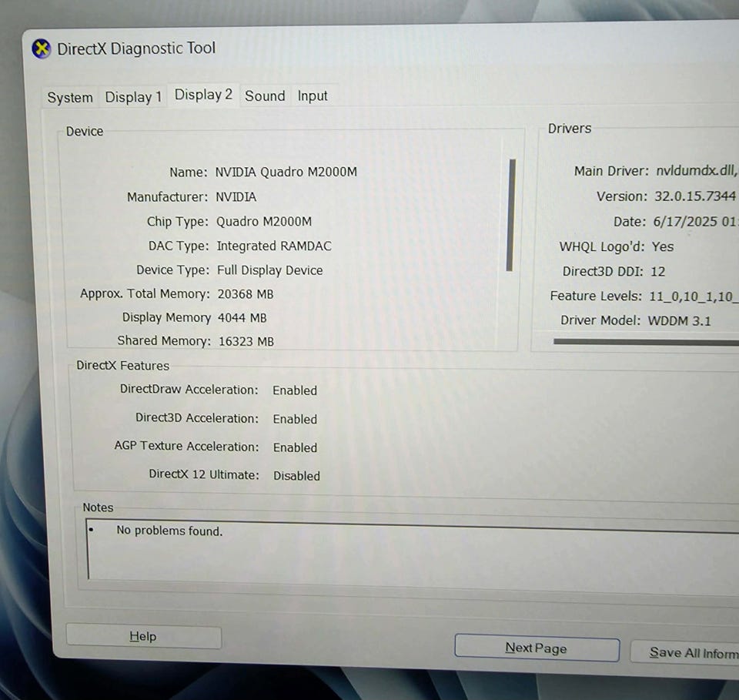Click the Next Page button
739x700 pixels.
pyautogui.click(x=537, y=648)
